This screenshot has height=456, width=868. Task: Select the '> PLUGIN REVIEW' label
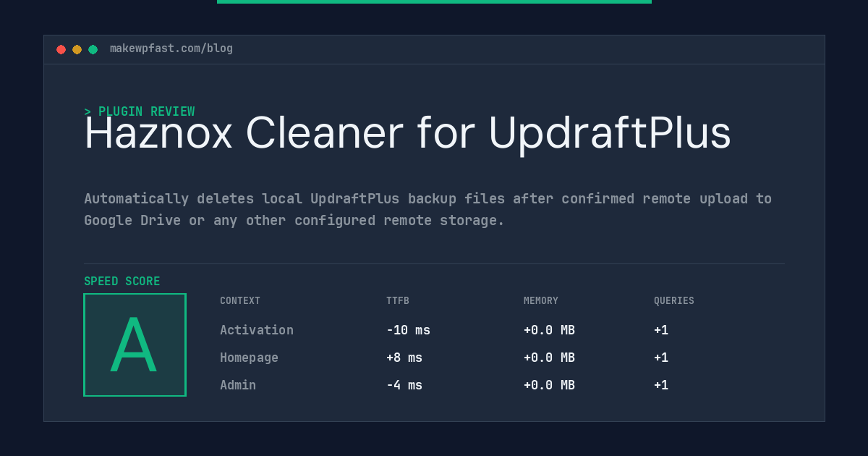(x=140, y=111)
